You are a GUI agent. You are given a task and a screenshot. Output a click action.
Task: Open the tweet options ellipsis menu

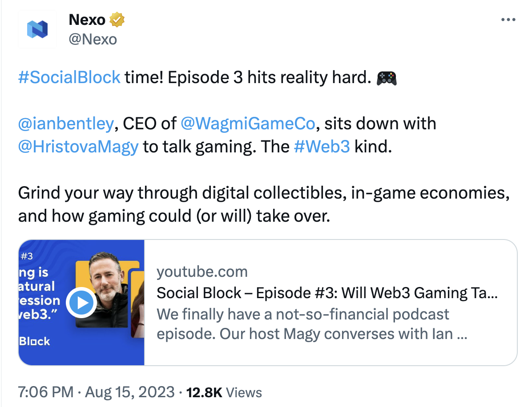pos(508,20)
